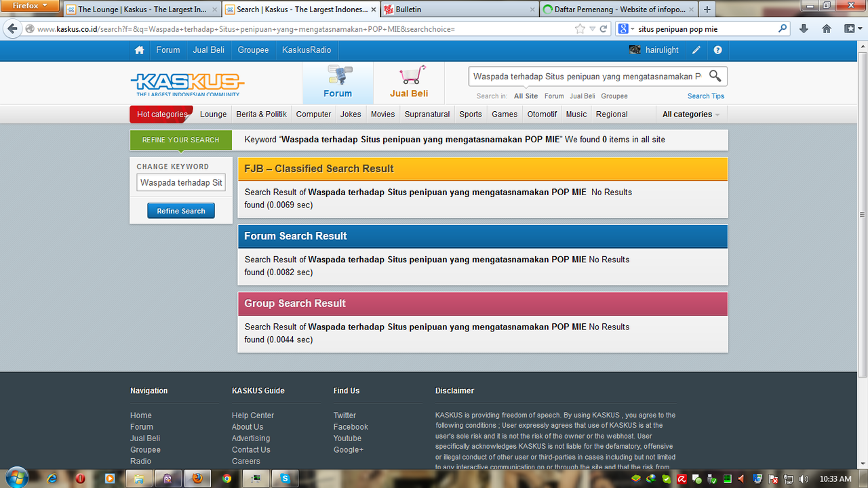Click the Refine Search button
Viewport: 868px width, 488px height.
(181, 211)
